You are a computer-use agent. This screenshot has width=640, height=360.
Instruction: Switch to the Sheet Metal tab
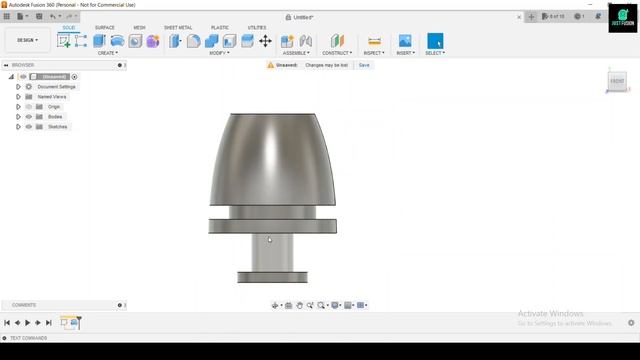pos(178,27)
